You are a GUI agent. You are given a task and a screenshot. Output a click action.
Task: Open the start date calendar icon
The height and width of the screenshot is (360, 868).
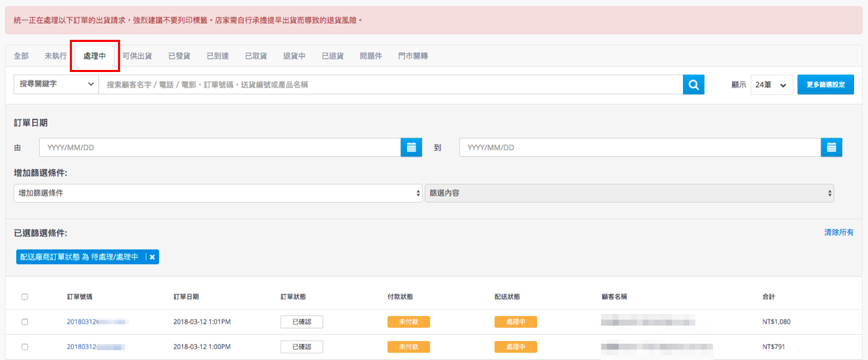click(x=411, y=147)
